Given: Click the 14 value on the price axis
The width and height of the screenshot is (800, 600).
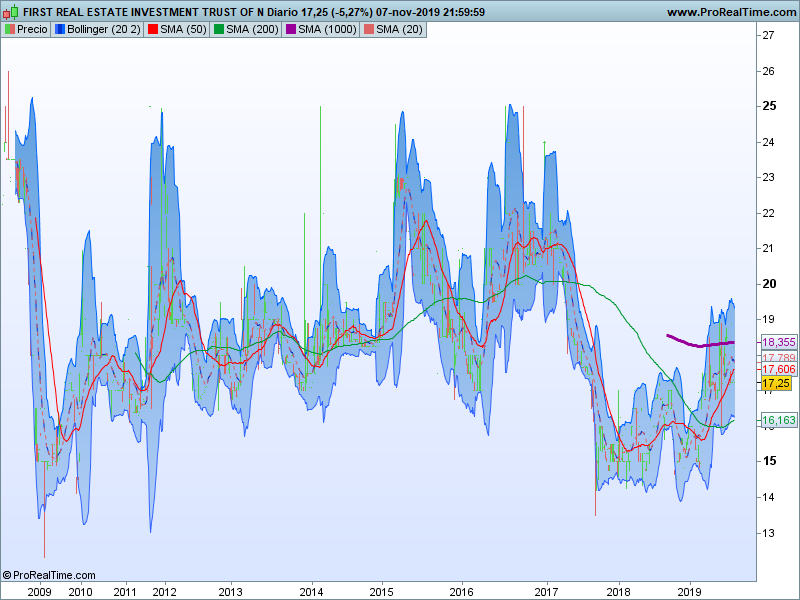Looking at the screenshot, I should [x=768, y=496].
